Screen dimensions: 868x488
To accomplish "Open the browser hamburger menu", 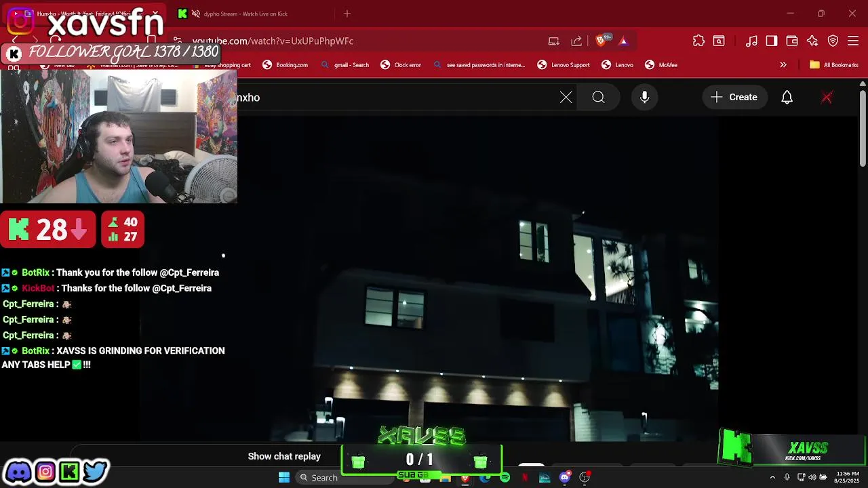I will [854, 41].
